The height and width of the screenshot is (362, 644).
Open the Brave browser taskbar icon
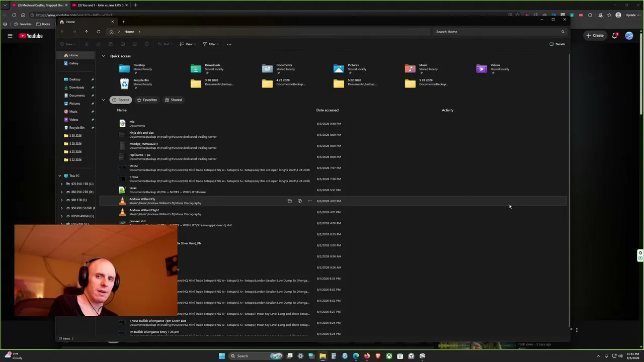378,356
